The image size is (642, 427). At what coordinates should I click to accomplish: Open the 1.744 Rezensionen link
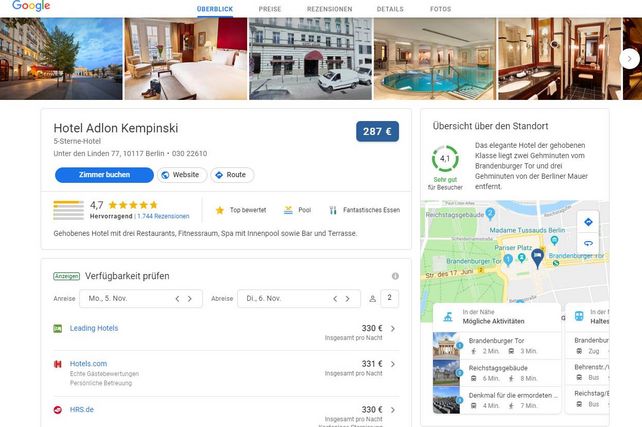(163, 216)
